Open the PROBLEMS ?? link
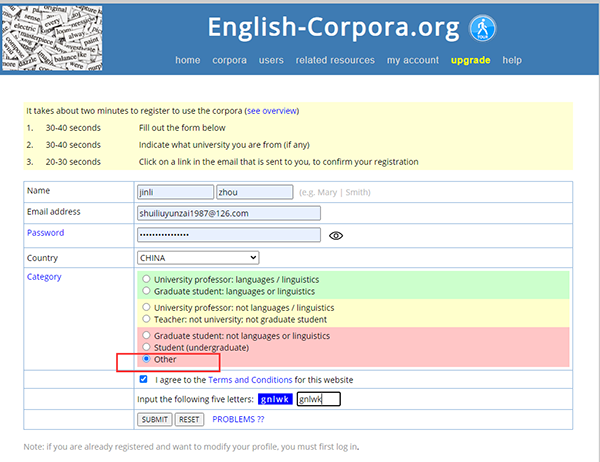Screen dimensions: 600x462 tap(238, 419)
